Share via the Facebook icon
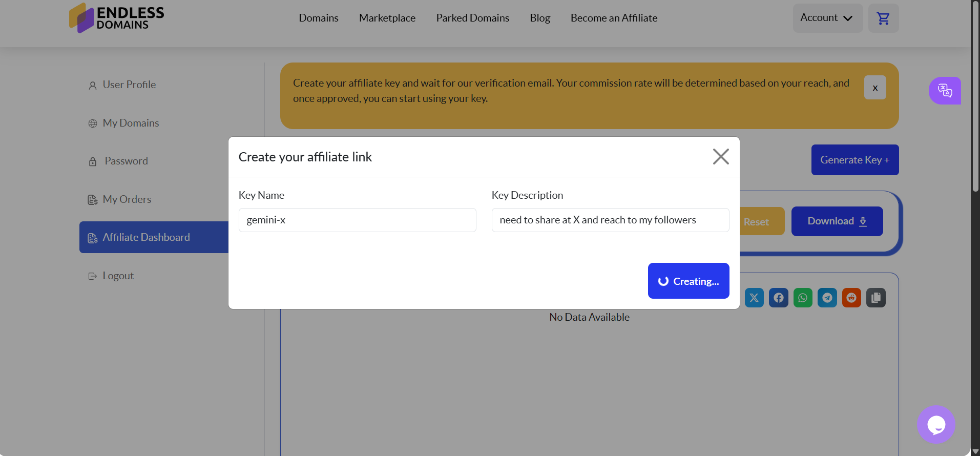Viewport: 980px width, 456px height. click(779, 298)
